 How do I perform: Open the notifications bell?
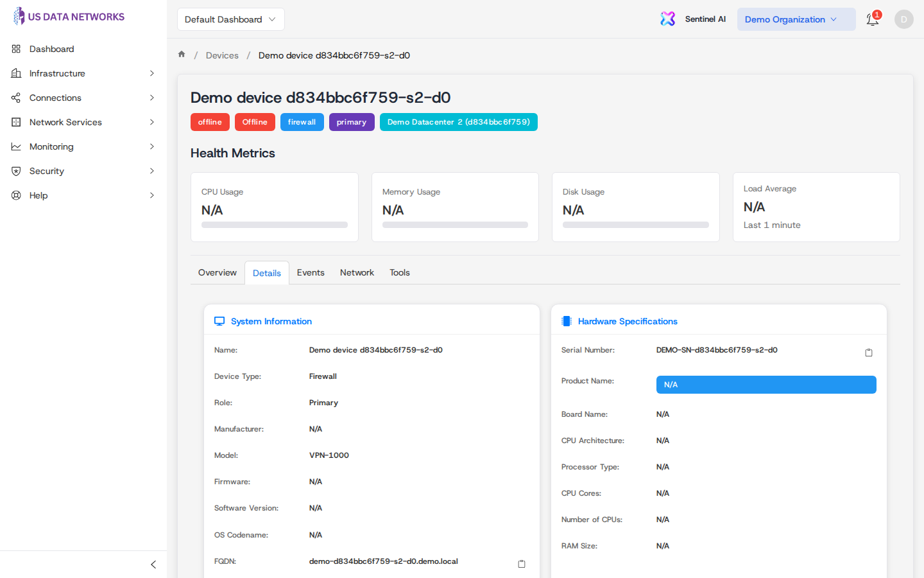[872, 19]
